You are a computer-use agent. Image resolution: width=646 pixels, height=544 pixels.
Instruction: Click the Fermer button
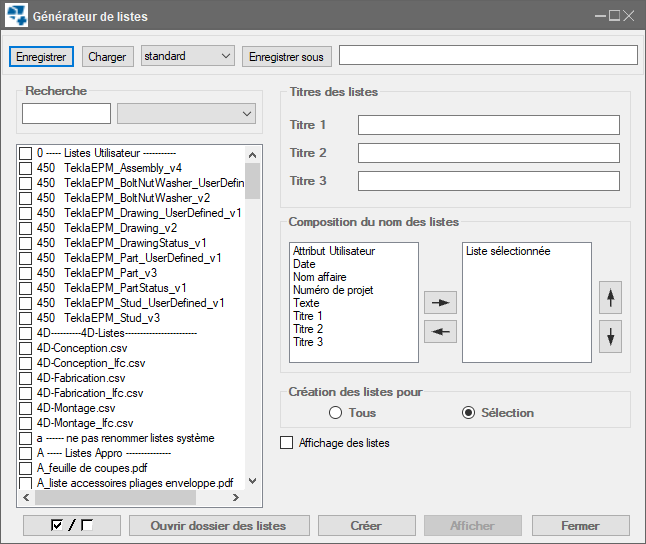[580, 525]
